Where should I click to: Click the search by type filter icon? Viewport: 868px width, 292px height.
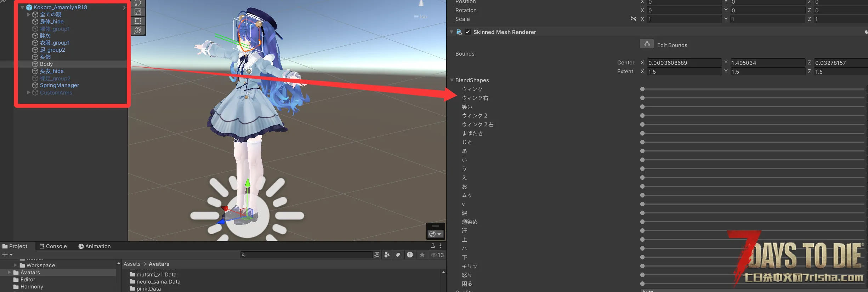pos(387,255)
